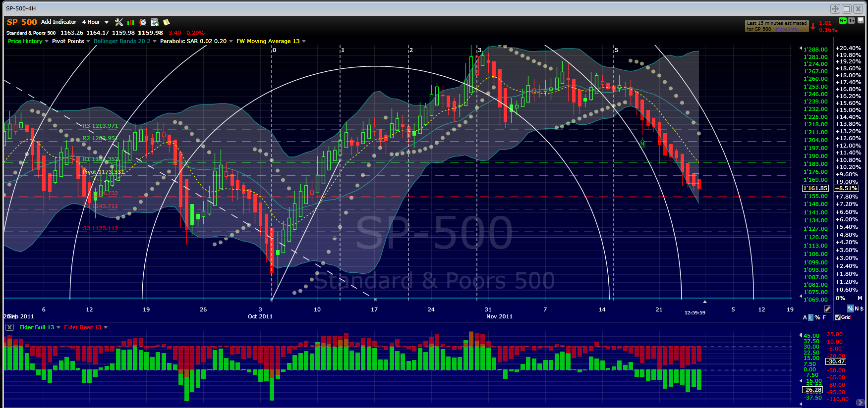868x408 pixels.
Task: Open chart settings via wrench tools icon
Action: tap(119, 22)
